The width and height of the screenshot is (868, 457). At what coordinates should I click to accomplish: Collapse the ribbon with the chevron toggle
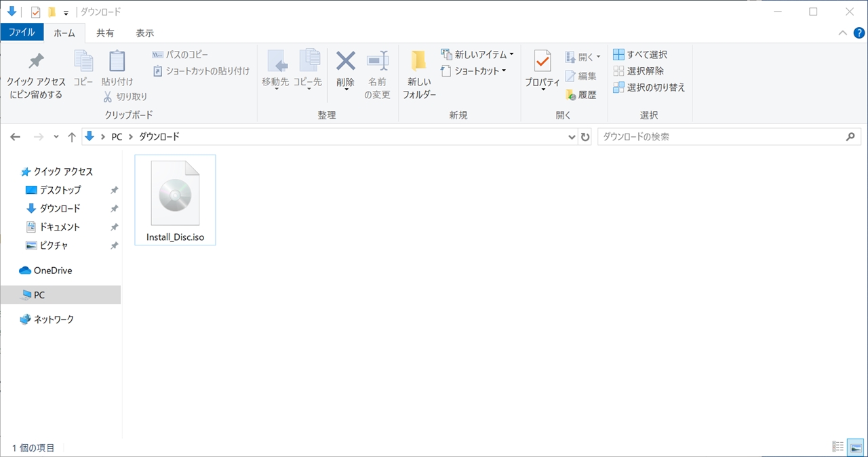click(x=842, y=32)
